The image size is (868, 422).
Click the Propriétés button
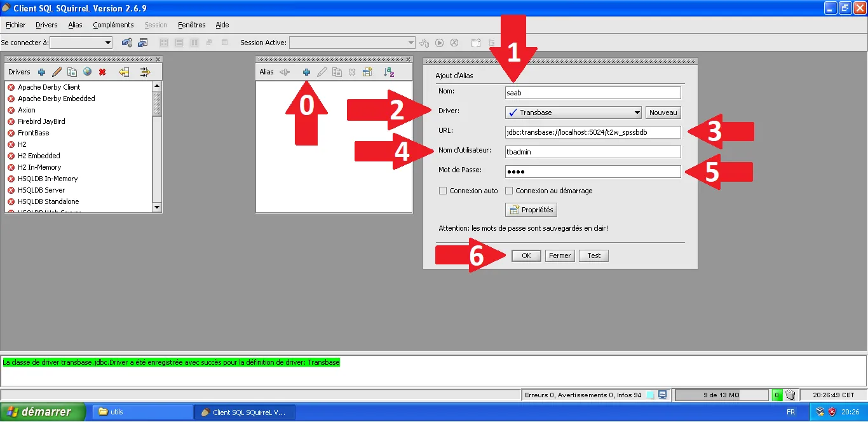(x=531, y=209)
